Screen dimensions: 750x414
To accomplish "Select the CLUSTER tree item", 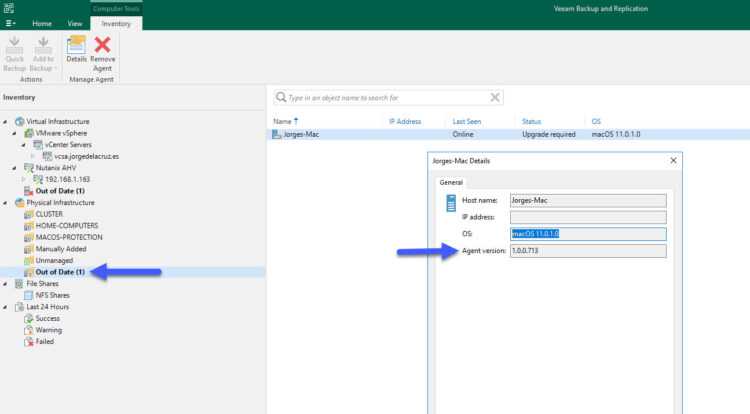I will click(49, 214).
